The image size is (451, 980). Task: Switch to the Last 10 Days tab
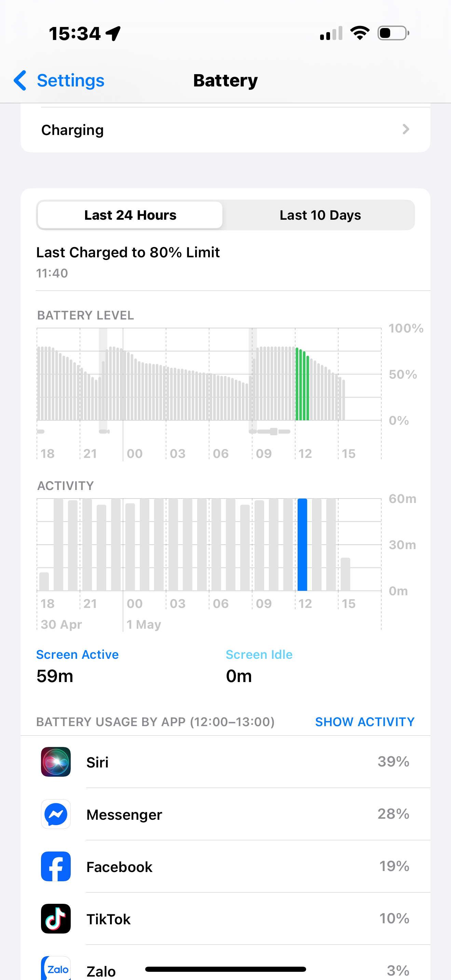point(320,215)
